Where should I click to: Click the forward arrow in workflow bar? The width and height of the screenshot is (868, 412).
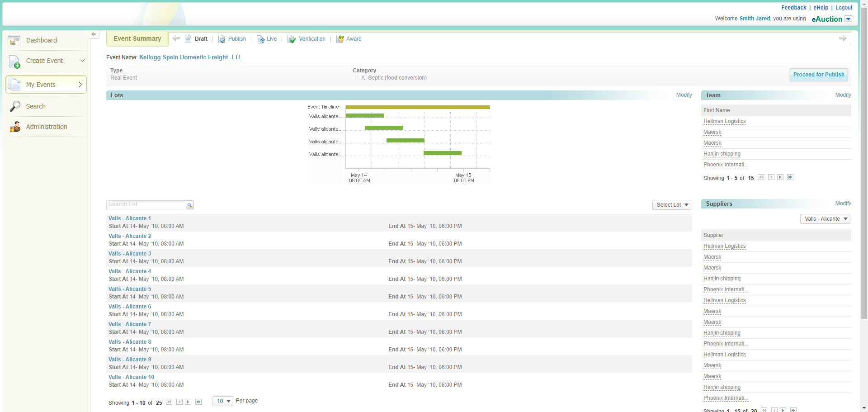tap(843, 39)
